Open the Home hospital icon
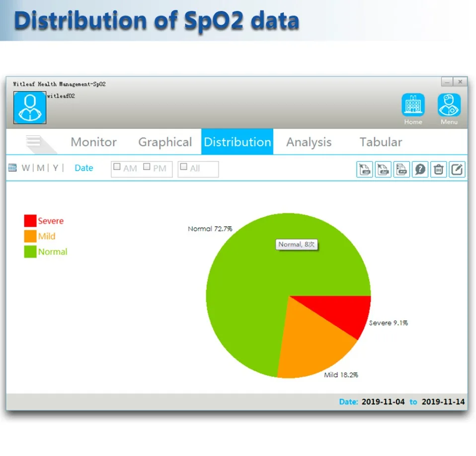The height and width of the screenshot is (456, 476). [413, 105]
